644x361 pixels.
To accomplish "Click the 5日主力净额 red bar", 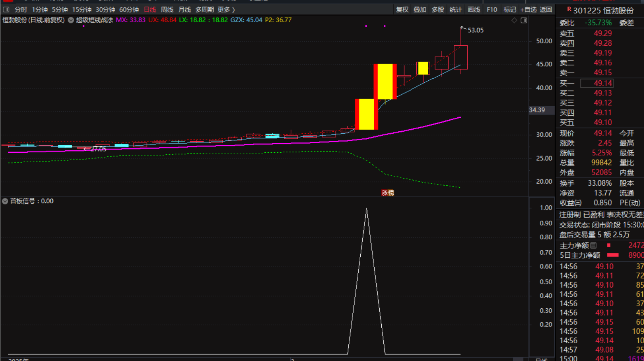I will click(x=613, y=255).
